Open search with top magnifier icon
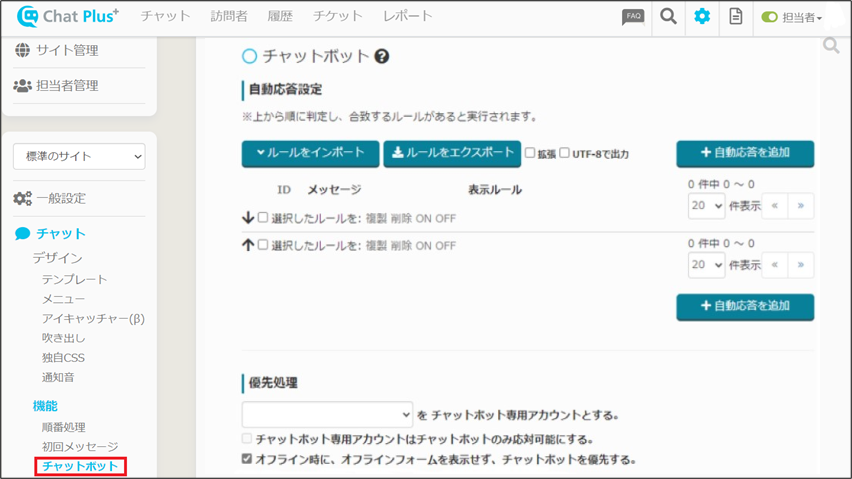The height and width of the screenshot is (479, 852). pyautogui.click(x=668, y=17)
